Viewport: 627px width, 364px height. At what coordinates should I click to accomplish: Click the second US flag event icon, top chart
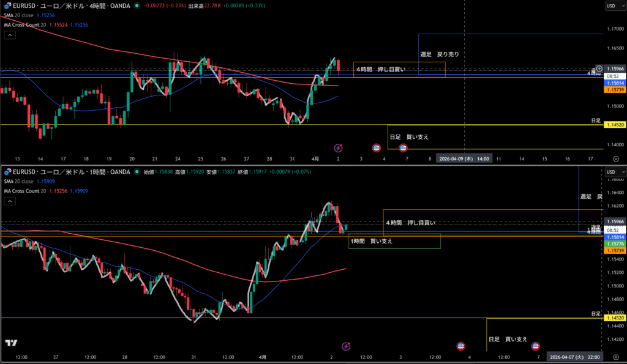tap(403, 147)
